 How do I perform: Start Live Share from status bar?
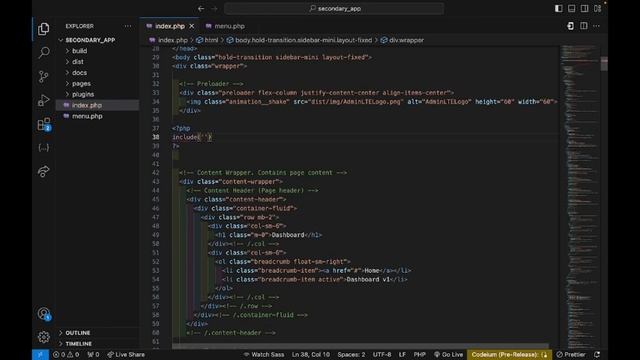[126, 355]
